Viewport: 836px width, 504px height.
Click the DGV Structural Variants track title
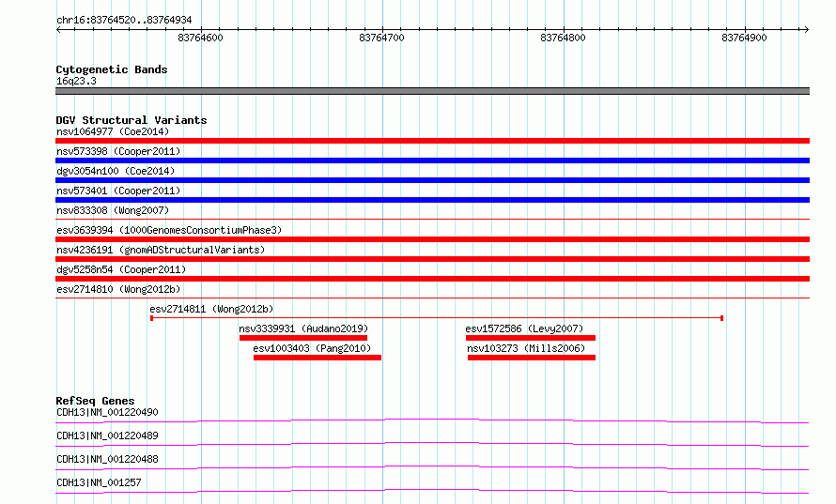click(x=132, y=120)
